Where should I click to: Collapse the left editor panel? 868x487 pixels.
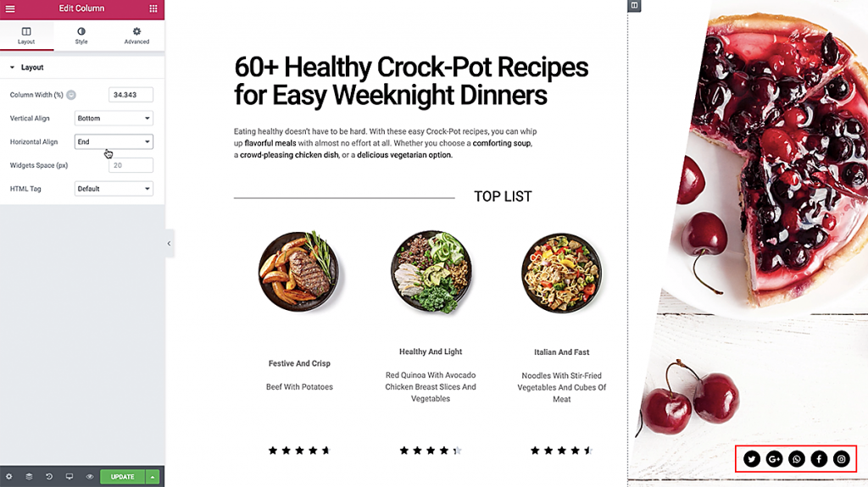[169, 244]
